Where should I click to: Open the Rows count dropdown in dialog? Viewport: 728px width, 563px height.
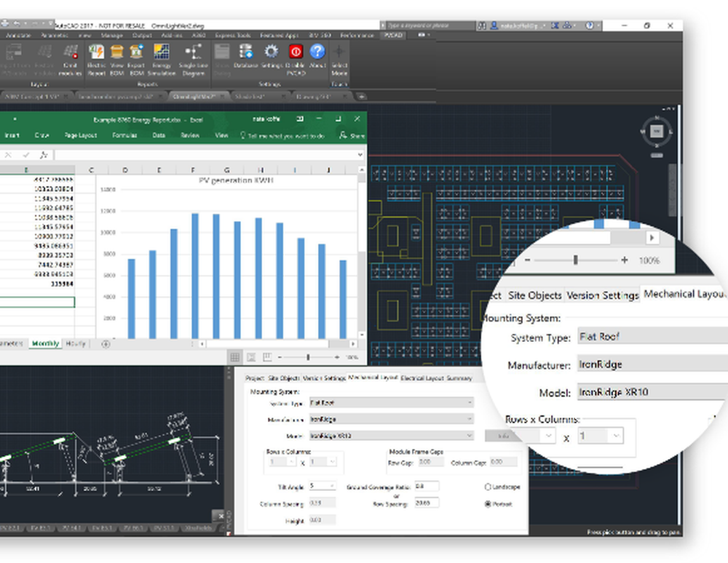[x=282, y=462]
